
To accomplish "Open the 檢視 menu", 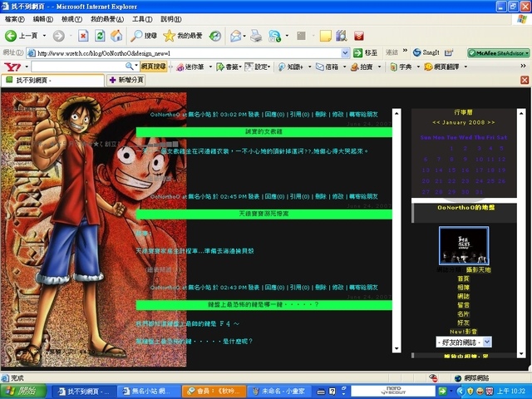I will click(x=72, y=19).
